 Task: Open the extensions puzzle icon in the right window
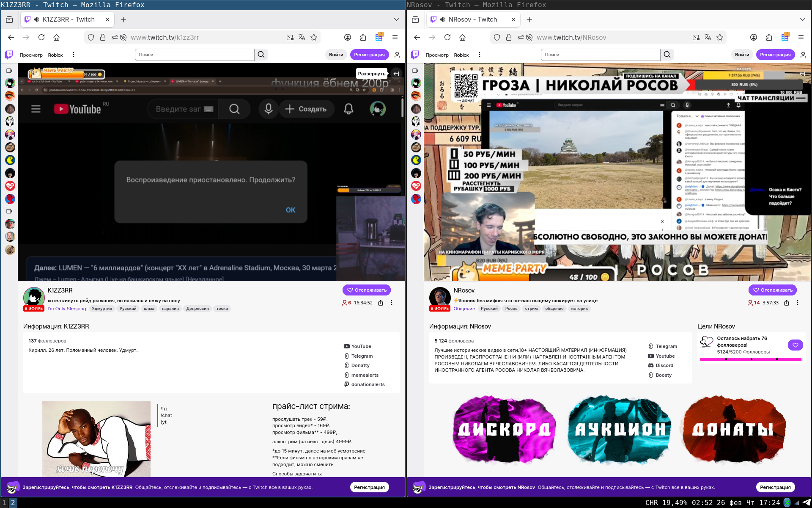(769, 37)
